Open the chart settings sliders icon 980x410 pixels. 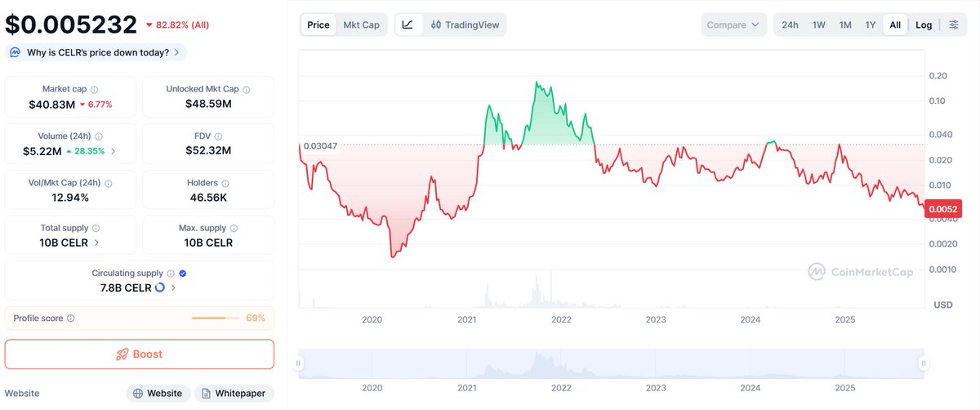coord(953,25)
